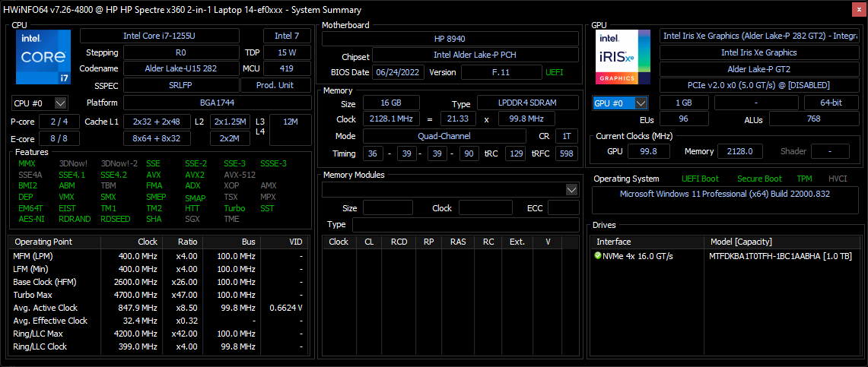Click the AES-NI feature label
The height and width of the screenshot is (367, 868).
[30, 219]
